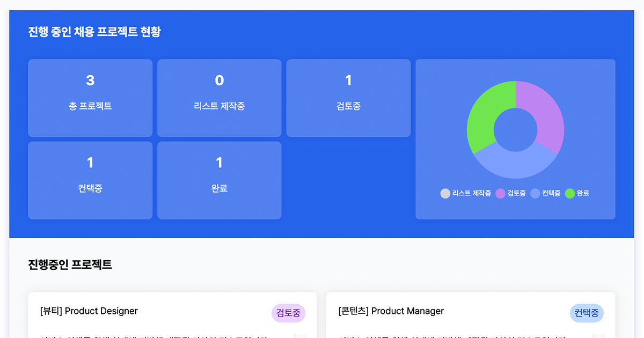Click the 리스트 제작중 legend label text
This screenshot has height=338, width=644.
(x=471, y=194)
